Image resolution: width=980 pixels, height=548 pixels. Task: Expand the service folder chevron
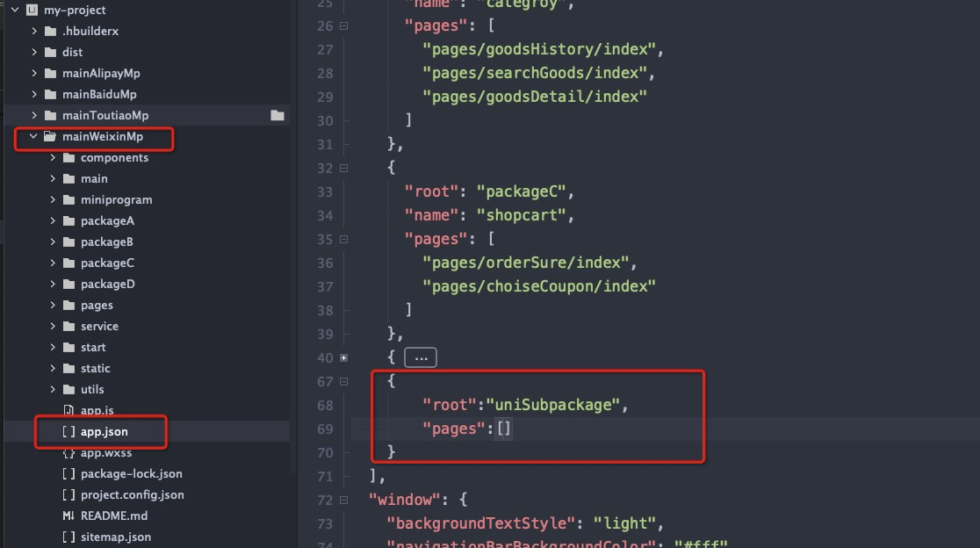pyautogui.click(x=53, y=326)
